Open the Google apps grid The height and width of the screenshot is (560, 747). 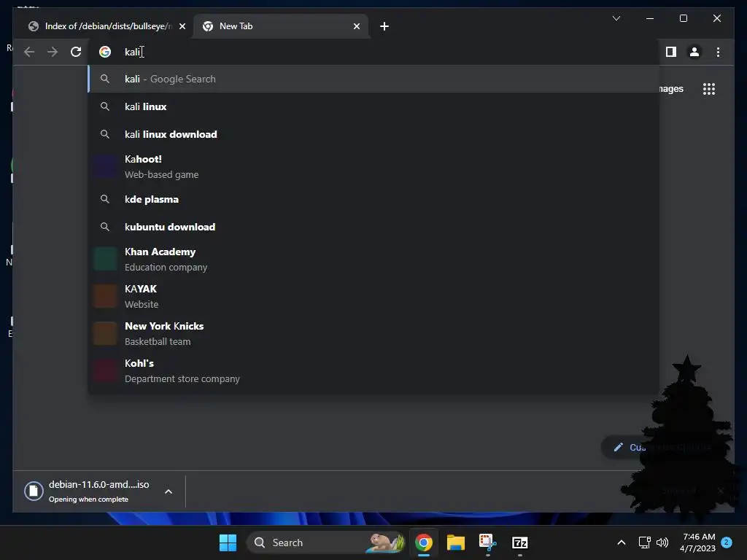point(709,89)
